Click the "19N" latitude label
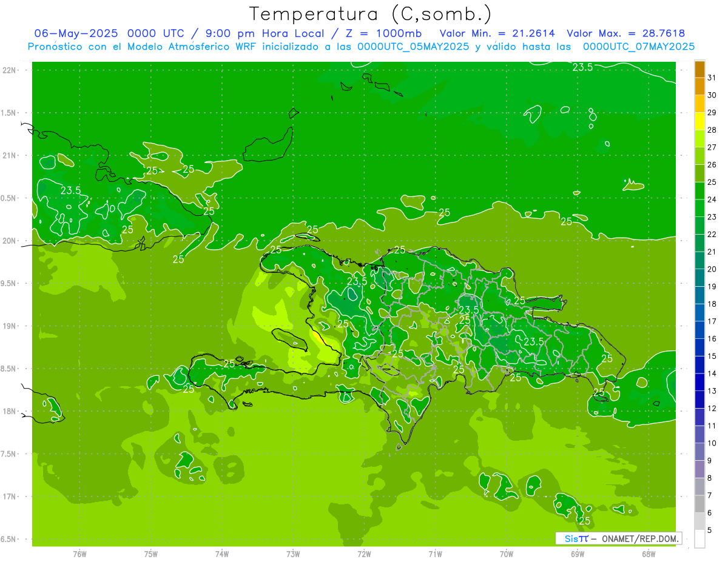This screenshot has width=728, height=562. [x=9, y=326]
